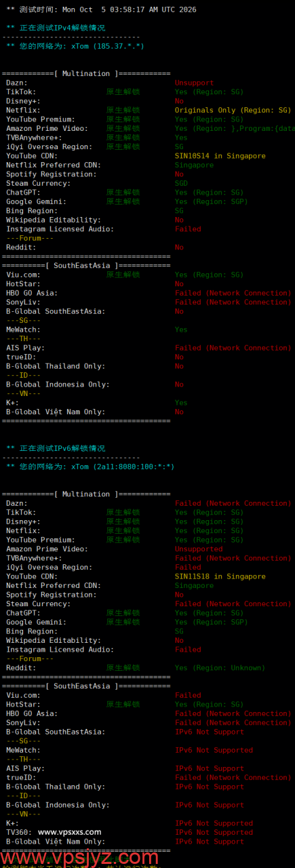The image size is (295, 868).
Task: Click the SIN11S18 in Singapore CDN result
Action: point(220,576)
